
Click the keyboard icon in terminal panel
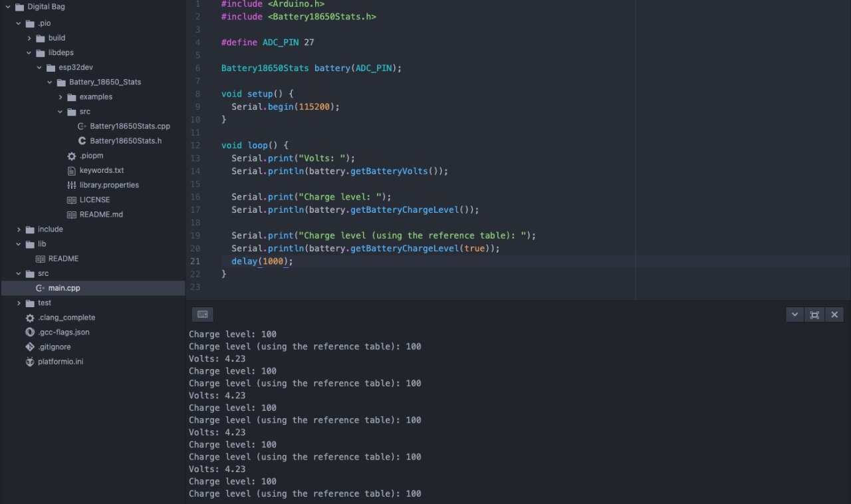click(203, 315)
